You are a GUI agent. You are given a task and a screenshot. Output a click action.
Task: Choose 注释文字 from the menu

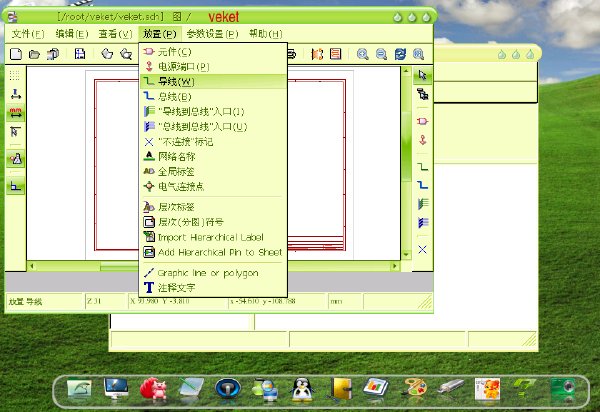214,288
